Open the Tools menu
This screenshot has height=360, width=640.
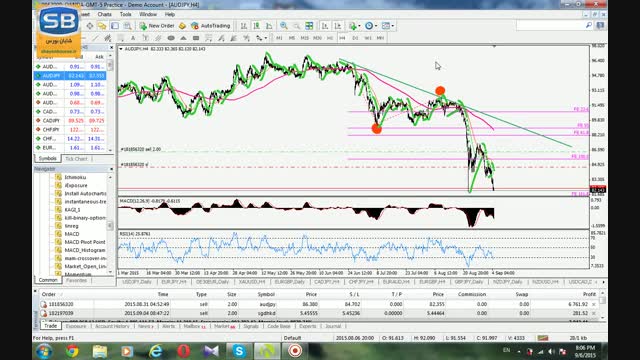click(125, 14)
